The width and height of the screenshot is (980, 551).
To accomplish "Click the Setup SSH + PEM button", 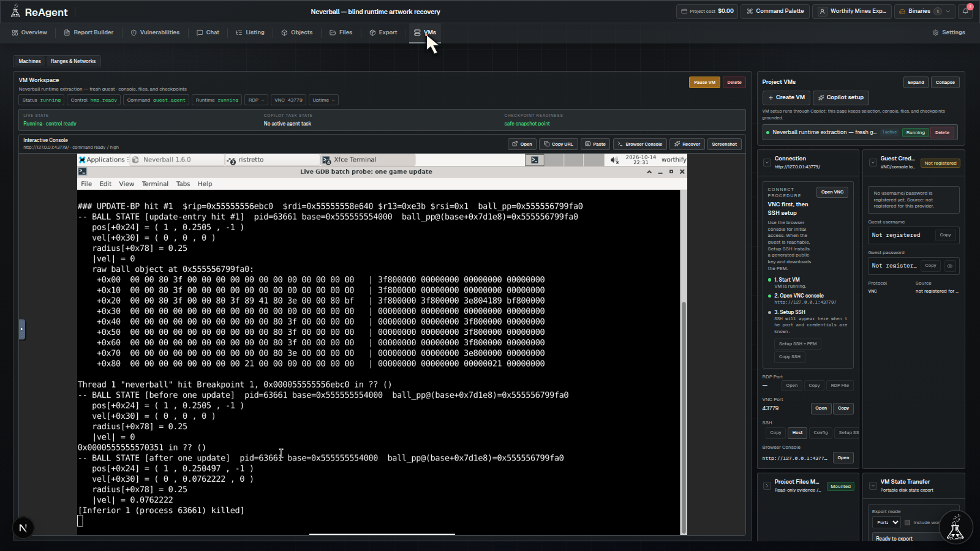I will pos(797,344).
